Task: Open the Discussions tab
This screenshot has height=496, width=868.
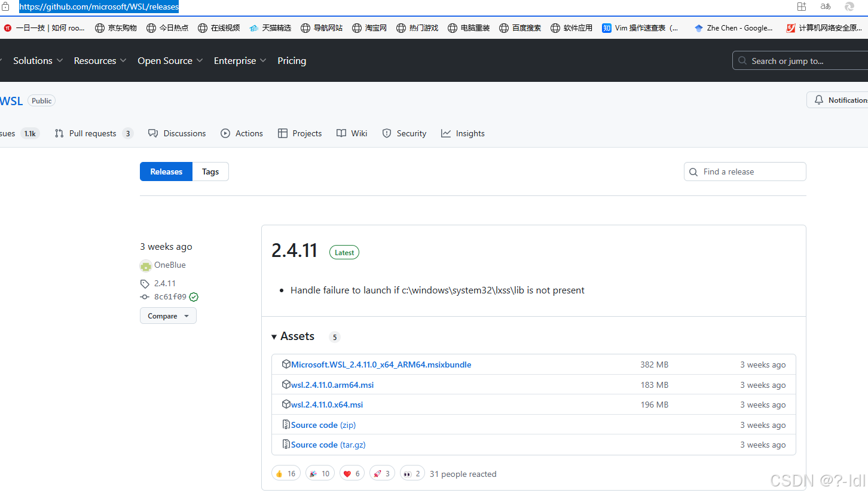Action: 177,133
